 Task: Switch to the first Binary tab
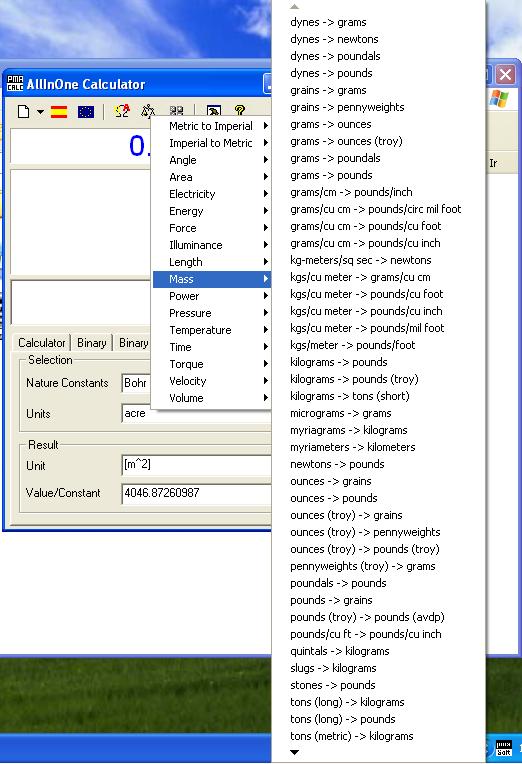point(92,343)
